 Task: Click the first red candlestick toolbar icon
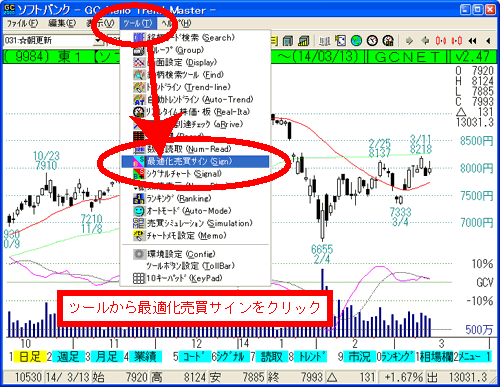click(441, 41)
